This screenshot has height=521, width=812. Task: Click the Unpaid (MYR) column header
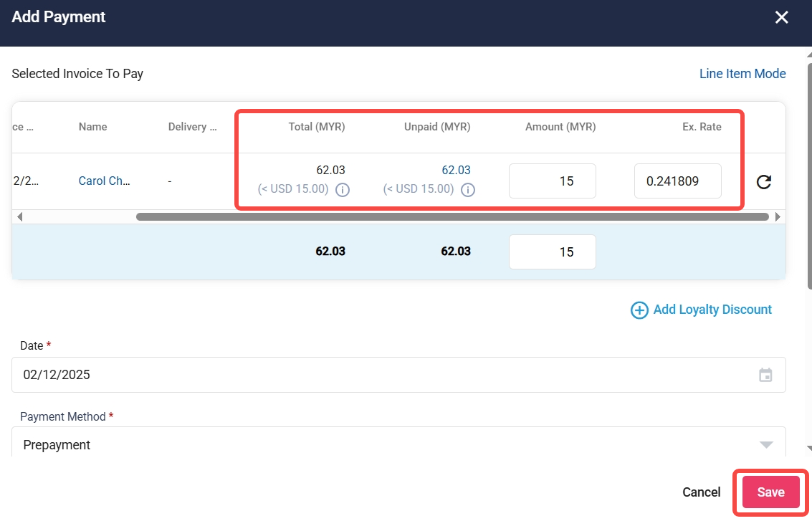tap(437, 127)
